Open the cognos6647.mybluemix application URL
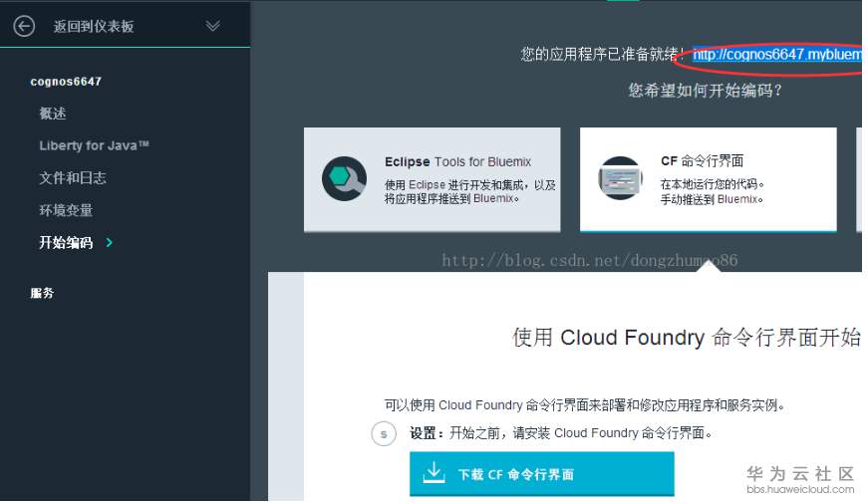Screen dimensions: 868x504 coord(777,54)
